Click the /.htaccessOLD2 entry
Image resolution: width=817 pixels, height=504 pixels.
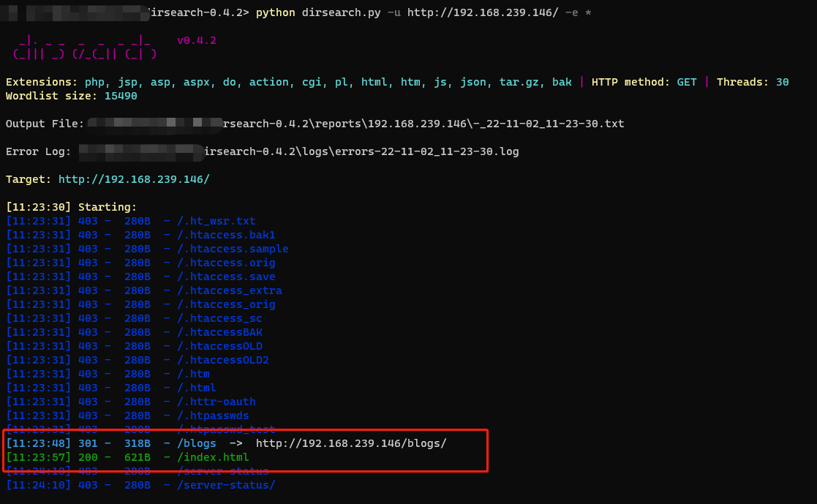[223, 360]
